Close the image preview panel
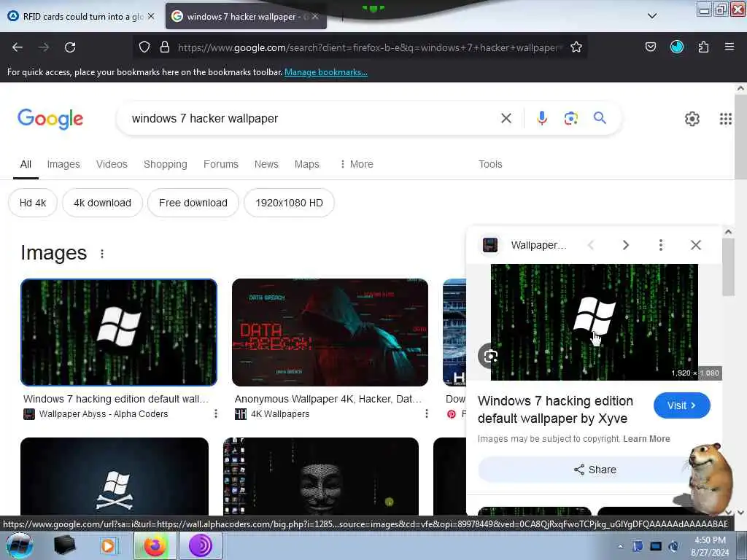Image resolution: width=747 pixels, height=560 pixels. coord(696,245)
